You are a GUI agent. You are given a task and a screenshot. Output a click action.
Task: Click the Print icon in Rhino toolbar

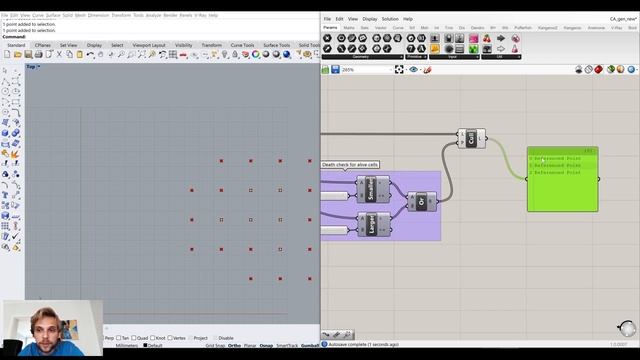pos(38,54)
